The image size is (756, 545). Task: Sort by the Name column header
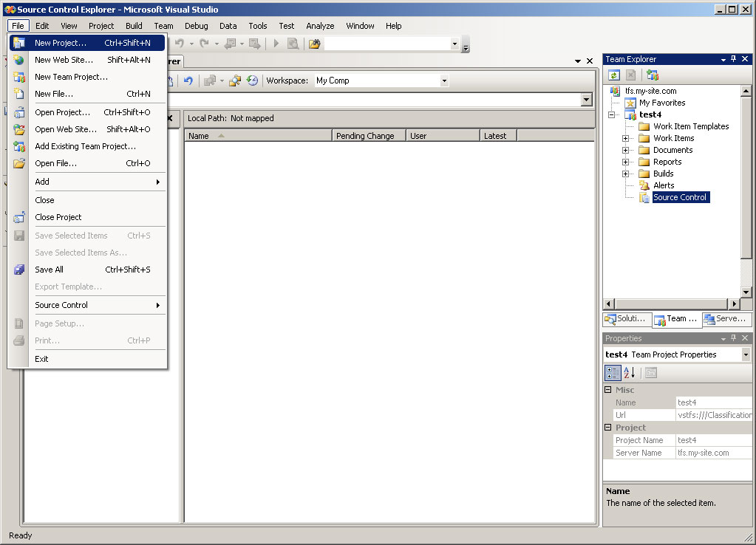click(258, 136)
